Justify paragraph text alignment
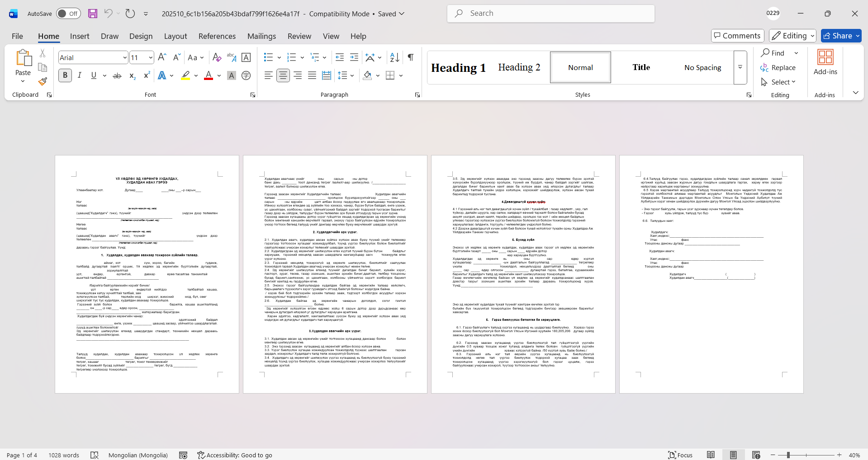This screenshot has height=460, width=868. tap(312, 75)
